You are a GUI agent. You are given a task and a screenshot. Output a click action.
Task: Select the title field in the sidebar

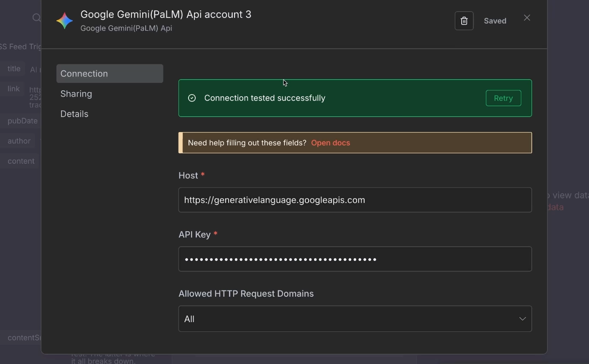pos(13,68)
